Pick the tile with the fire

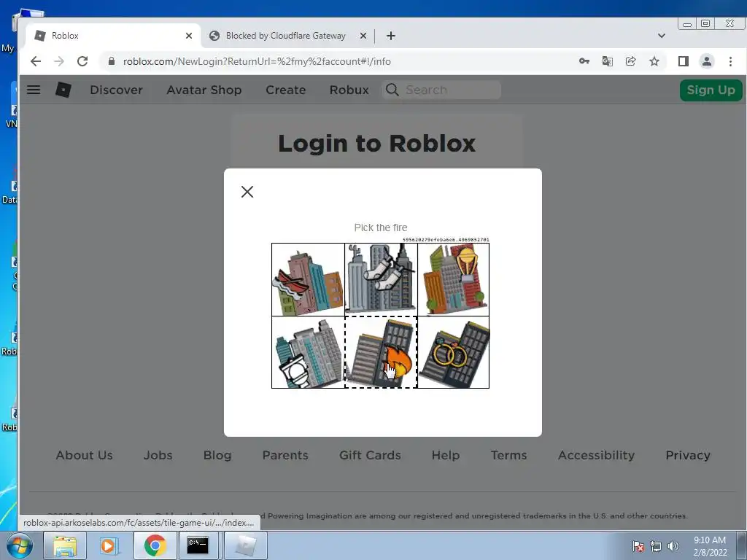point(381,352)
